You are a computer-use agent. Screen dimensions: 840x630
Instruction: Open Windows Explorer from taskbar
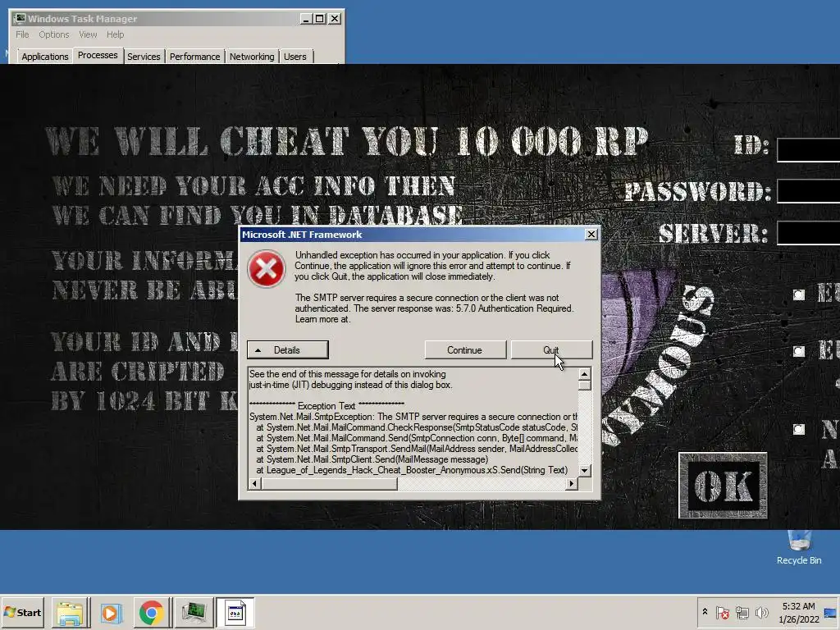71,613
